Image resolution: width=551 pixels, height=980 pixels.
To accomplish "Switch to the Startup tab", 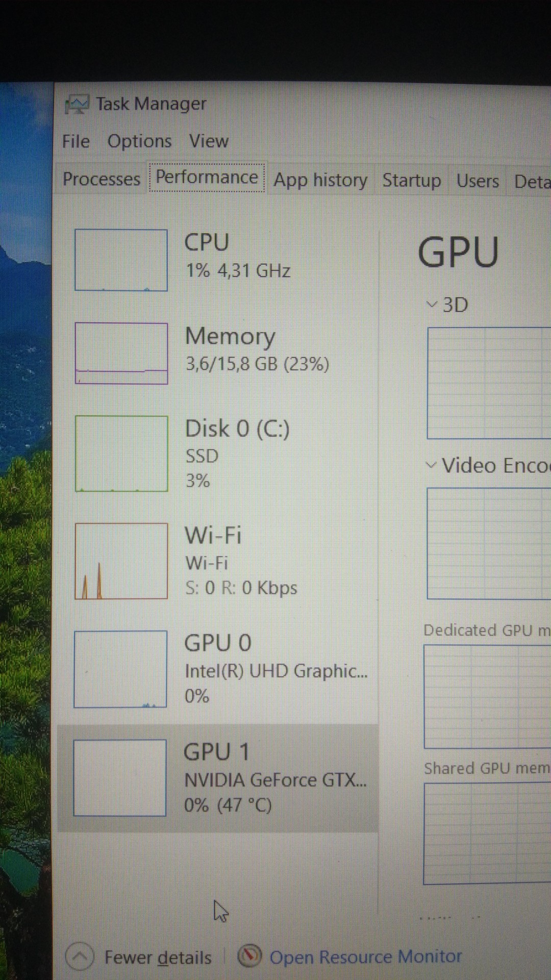I will tap(412, 180).
